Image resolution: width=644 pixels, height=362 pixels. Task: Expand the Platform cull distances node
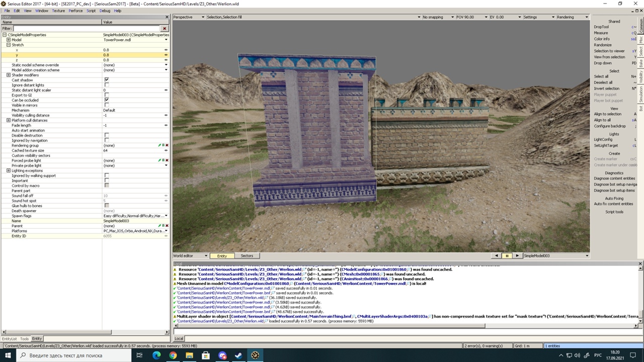click(x=9, y=120)
